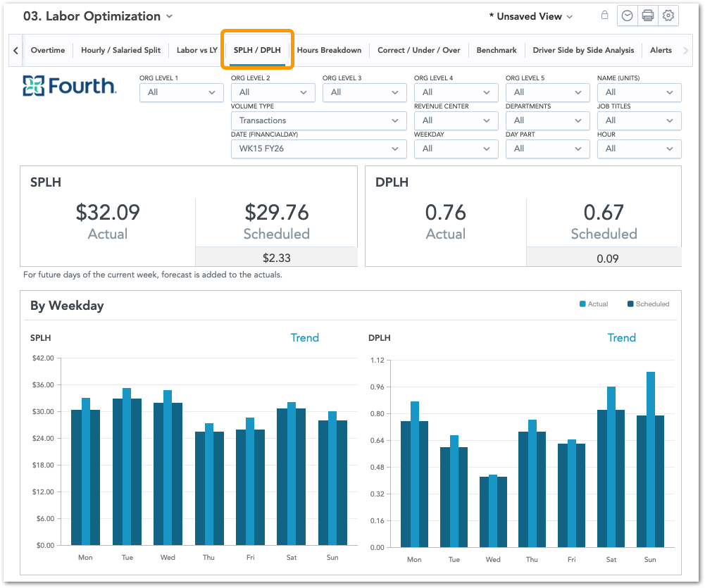Click the DPLH Trend link
This screenshot has width=705, height=588.
(621, 338)
